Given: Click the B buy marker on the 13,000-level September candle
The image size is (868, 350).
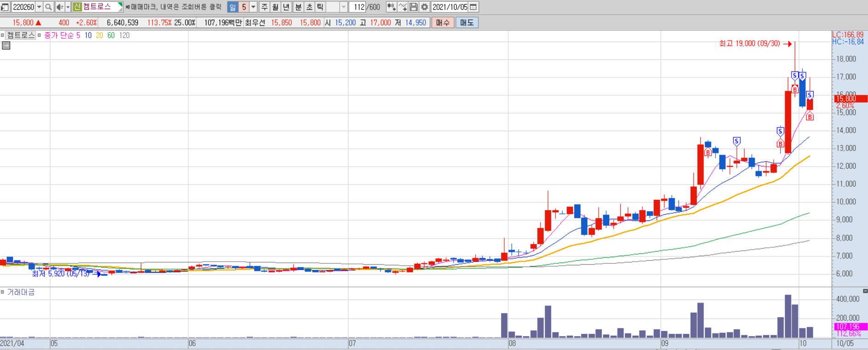Looking at the screenshot, I should (708, 152).
